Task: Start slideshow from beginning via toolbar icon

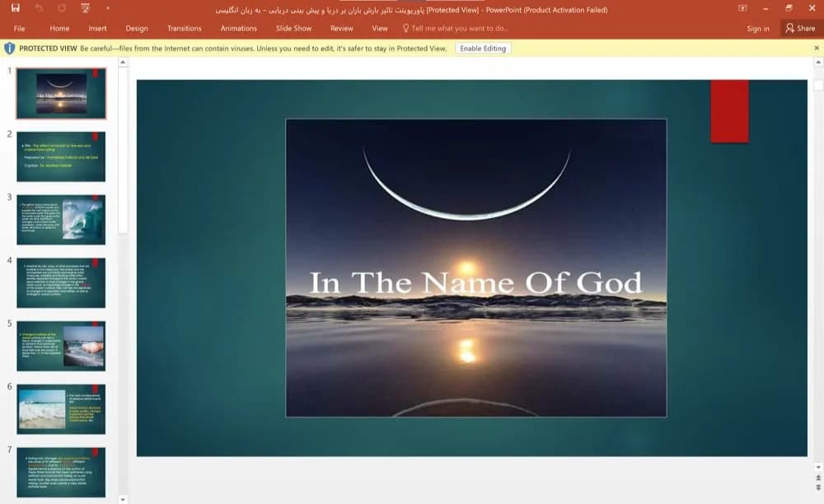Action: coord(85,8)
